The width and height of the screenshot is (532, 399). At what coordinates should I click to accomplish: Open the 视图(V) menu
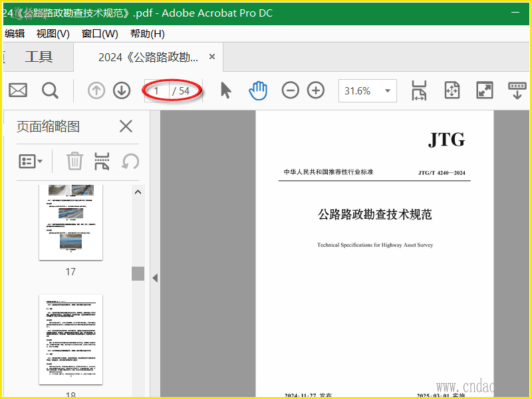click(53, 34)
